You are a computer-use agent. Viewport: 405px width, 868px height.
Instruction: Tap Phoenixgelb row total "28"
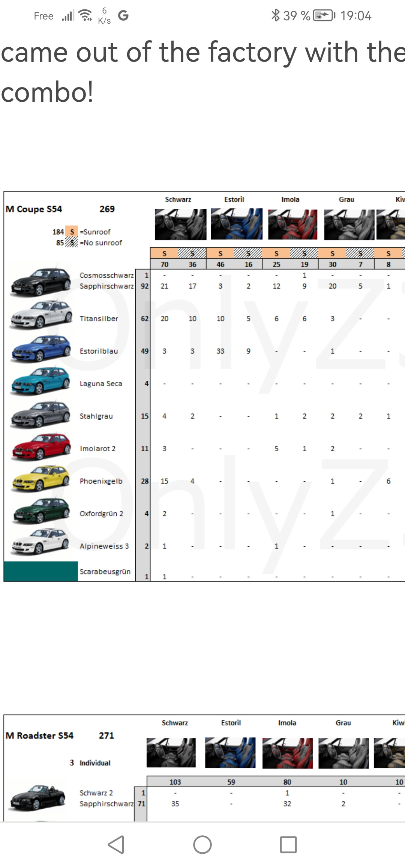(145, 481)
